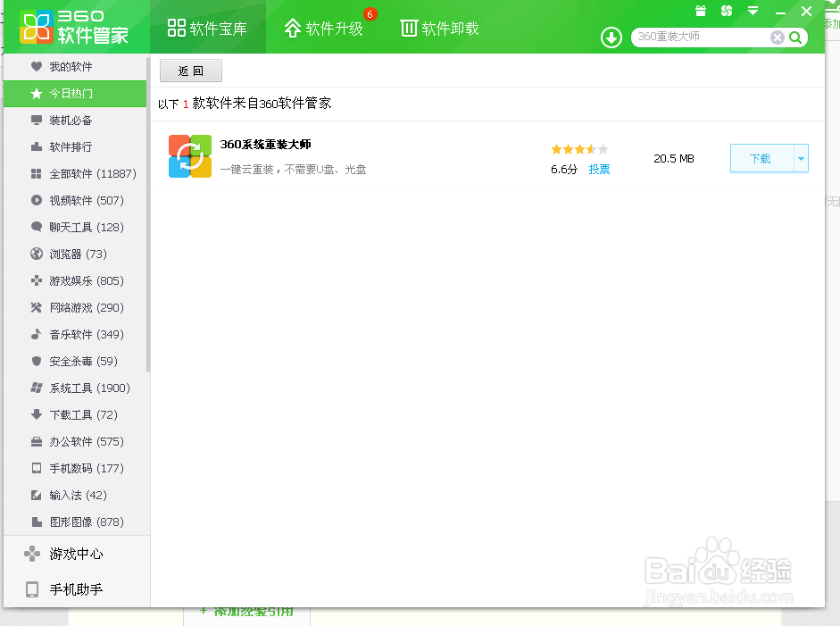Open 软件排行 category
The height and width of the screenshot is (626, 840).
75,146
